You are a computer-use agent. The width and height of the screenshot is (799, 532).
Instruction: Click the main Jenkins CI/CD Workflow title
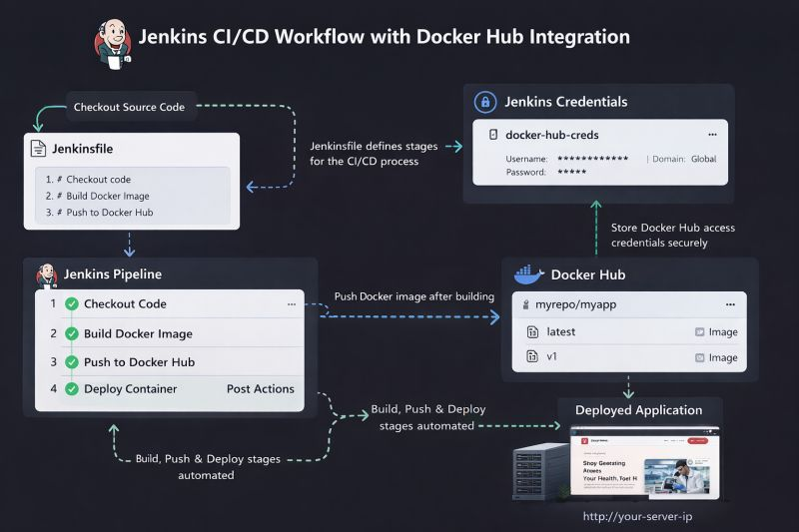click(x=385, y=37)
